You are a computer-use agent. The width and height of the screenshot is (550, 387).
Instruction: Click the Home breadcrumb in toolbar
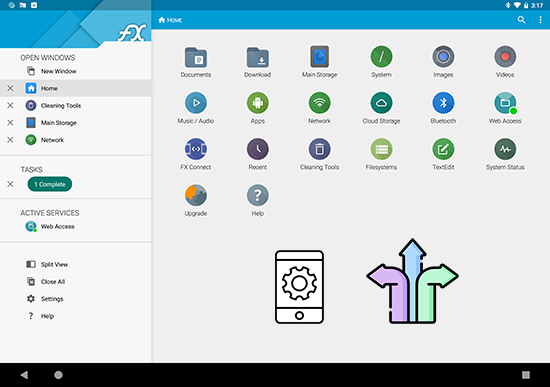coord(170,20)
